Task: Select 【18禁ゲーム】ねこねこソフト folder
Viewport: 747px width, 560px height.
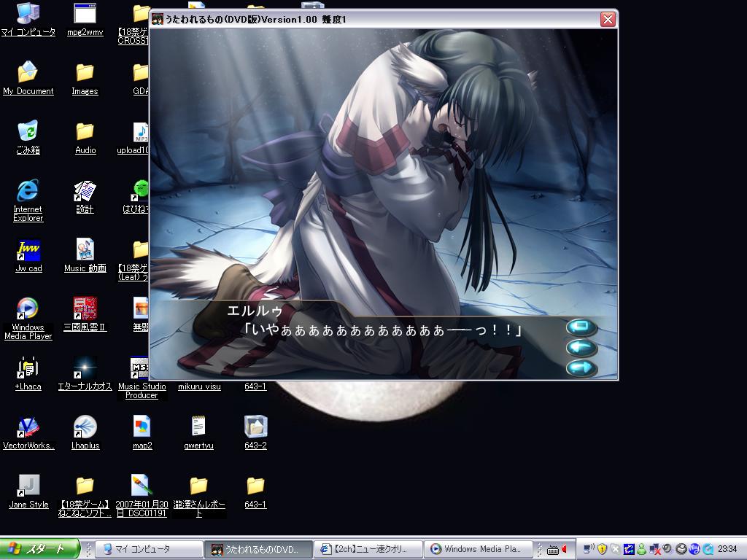Action: pyautogui.click(x=85, y=496)
